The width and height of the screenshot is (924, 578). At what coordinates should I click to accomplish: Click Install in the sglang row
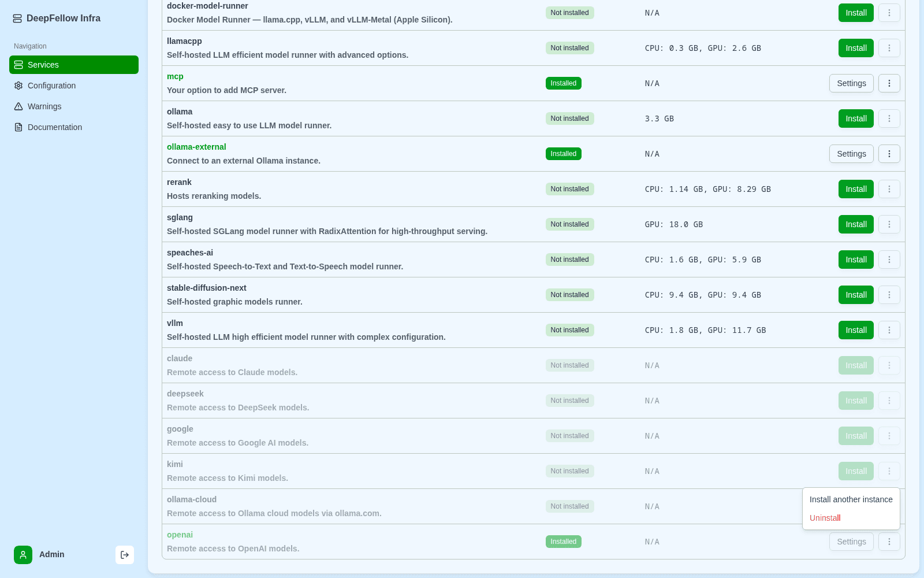tap(856, 224)
